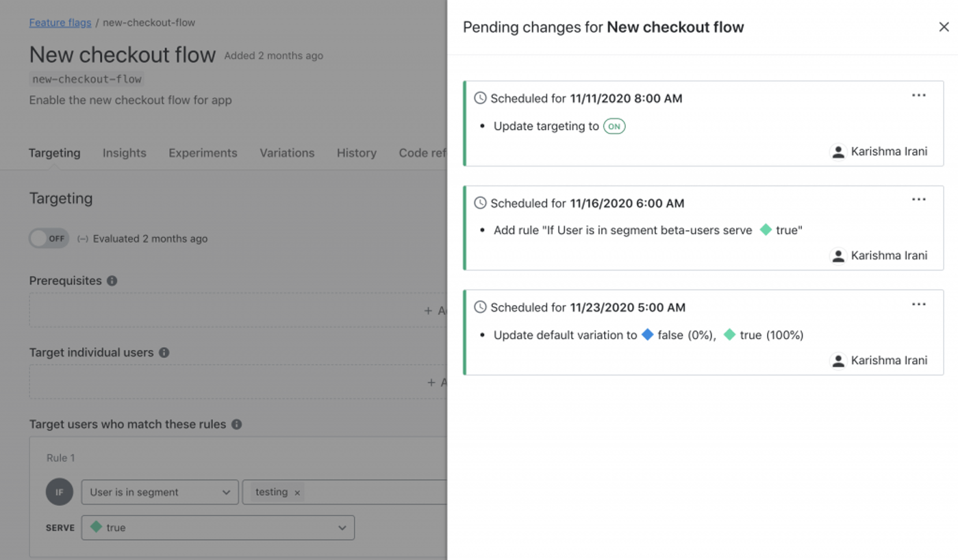Remove the testing segment tag
958x560 pixels.
coord(297,492)
